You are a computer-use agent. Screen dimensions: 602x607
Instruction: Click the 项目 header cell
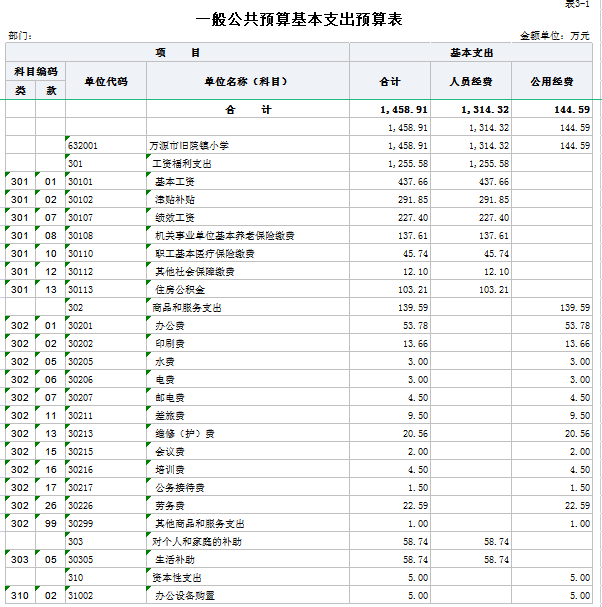[x=178, y=52]
